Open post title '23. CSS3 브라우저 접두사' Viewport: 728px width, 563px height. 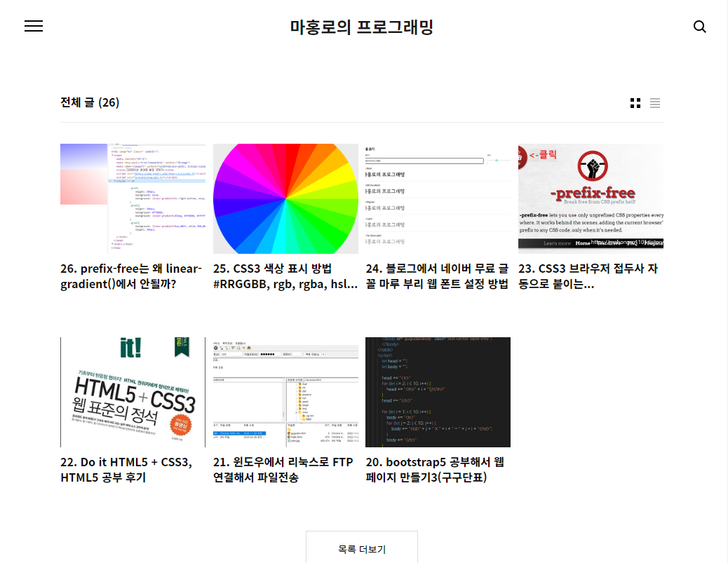[x=588, y=276]
